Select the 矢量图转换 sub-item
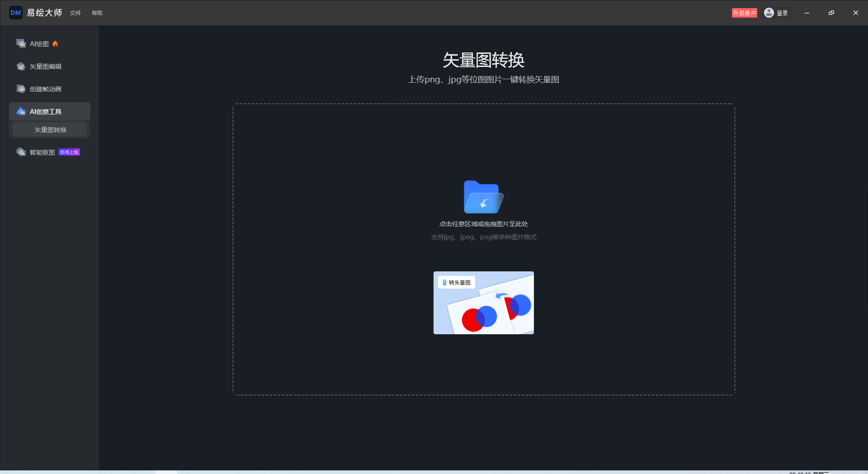This screenshot has height=474, width=868. 50,130
